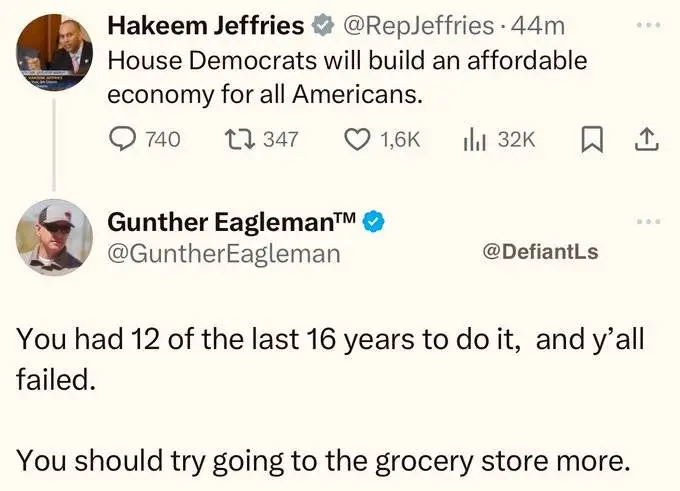Click the grocery store reply text
Viewport: 680px width, 491px height.
(x=324, y=461)
